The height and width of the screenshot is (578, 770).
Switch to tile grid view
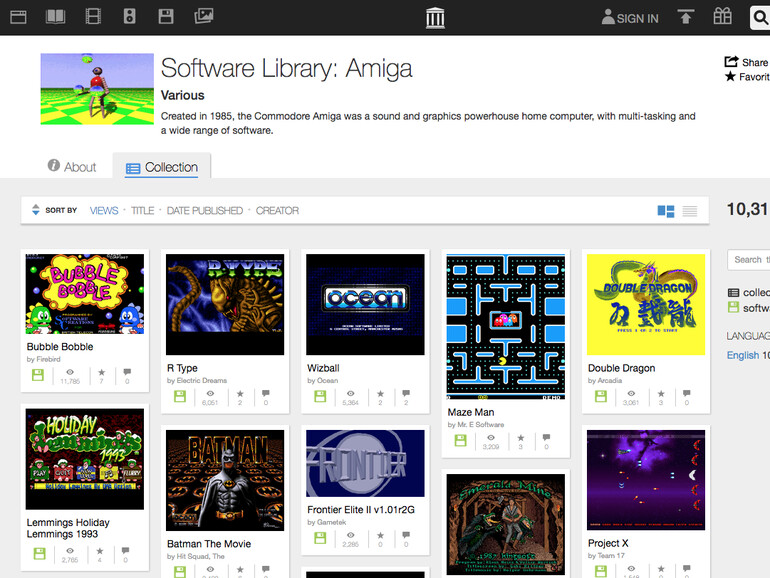[665, 211]
